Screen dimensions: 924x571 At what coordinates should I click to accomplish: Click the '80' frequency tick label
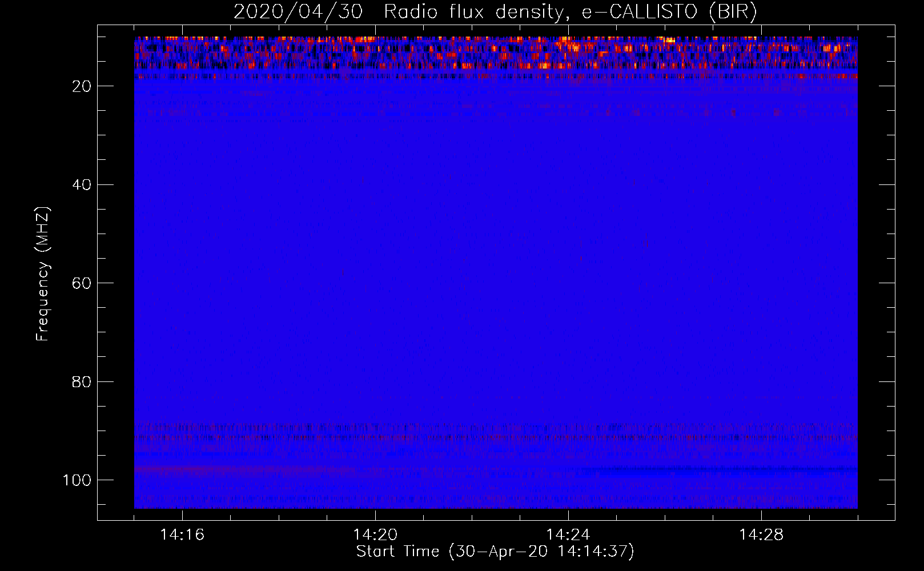[82, 382]
